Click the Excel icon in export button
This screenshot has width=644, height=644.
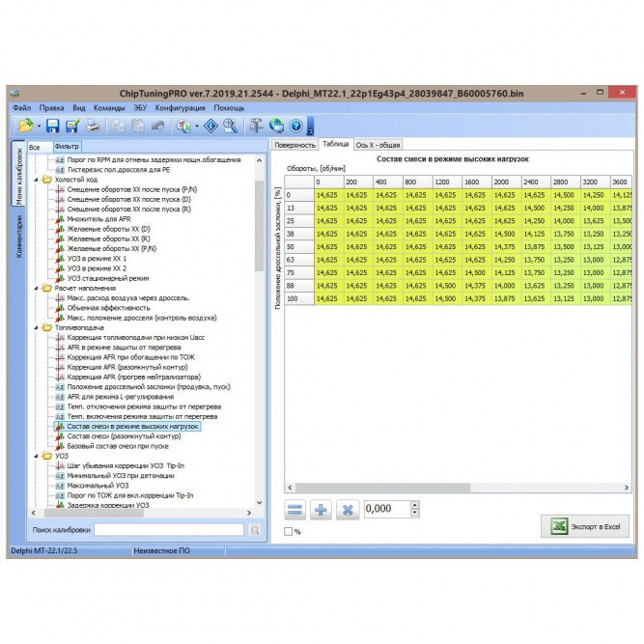click(559, 526)
